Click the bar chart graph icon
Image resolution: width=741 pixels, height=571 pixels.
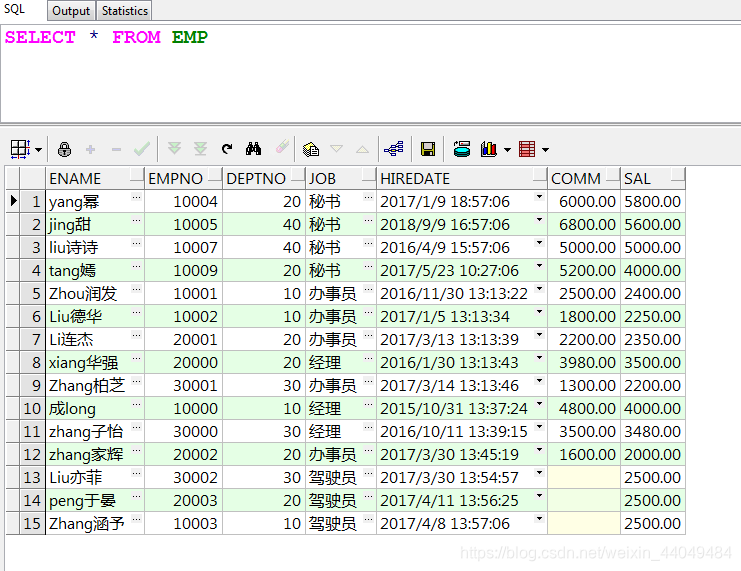(x=489, y=149)
